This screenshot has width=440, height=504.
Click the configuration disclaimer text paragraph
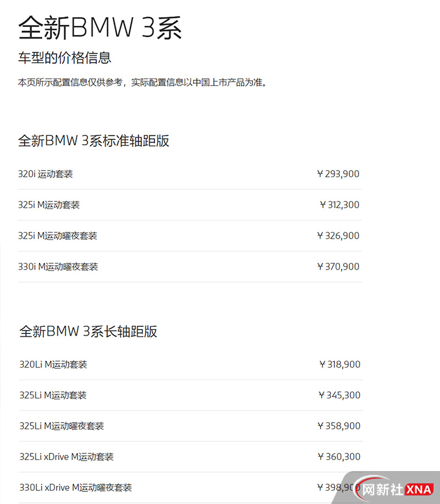(x=142, y=83)
